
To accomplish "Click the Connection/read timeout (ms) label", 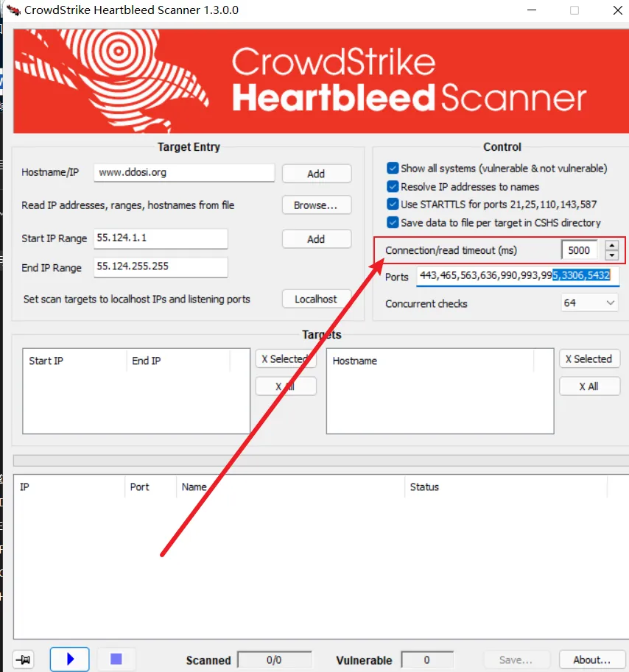I will pyautogui.click(x=451, y=250).
